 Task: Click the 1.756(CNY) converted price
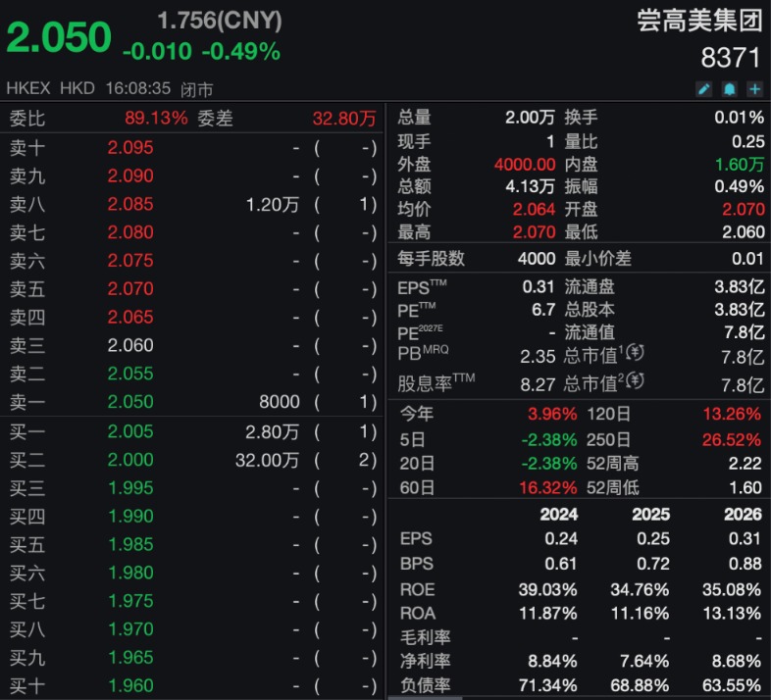click(x=220, y=21)
